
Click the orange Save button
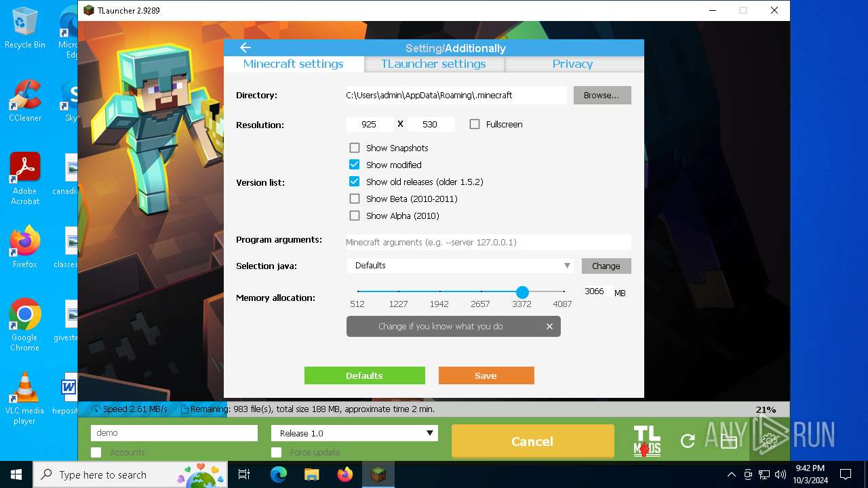[x=486, y=375]
